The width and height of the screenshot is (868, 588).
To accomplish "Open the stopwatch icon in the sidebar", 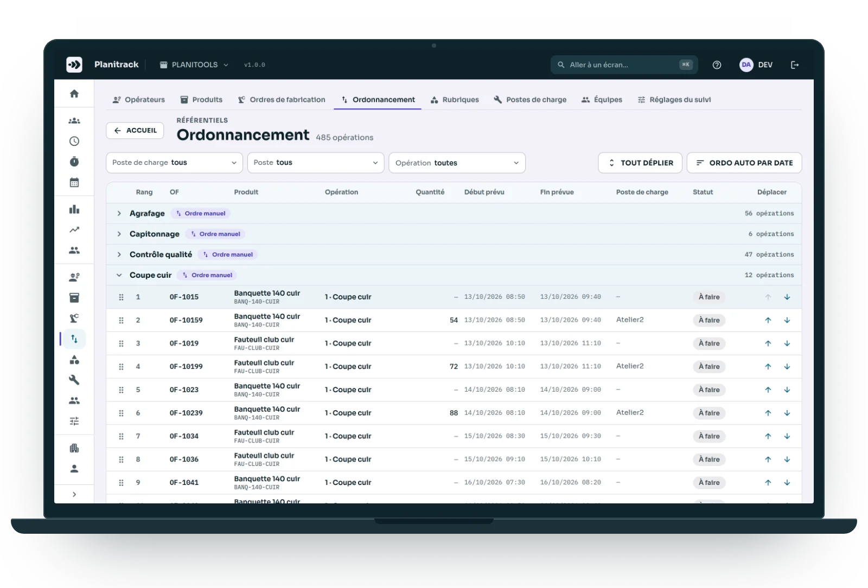I will 74,162.
